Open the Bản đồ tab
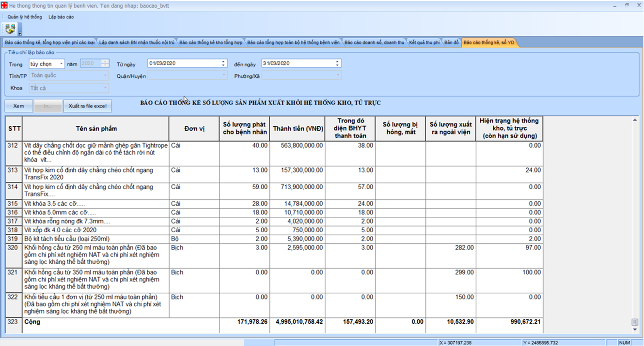This screenshot has width=644, height=346. [x=451, y=43]
